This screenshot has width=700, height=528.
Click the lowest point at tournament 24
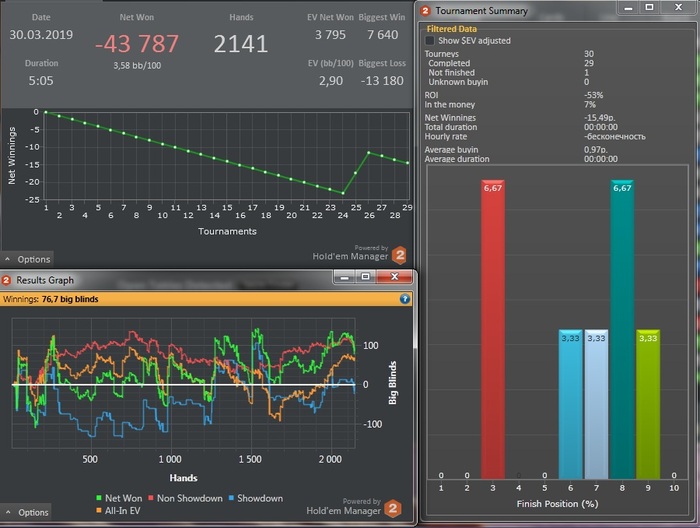coord(343,193)
